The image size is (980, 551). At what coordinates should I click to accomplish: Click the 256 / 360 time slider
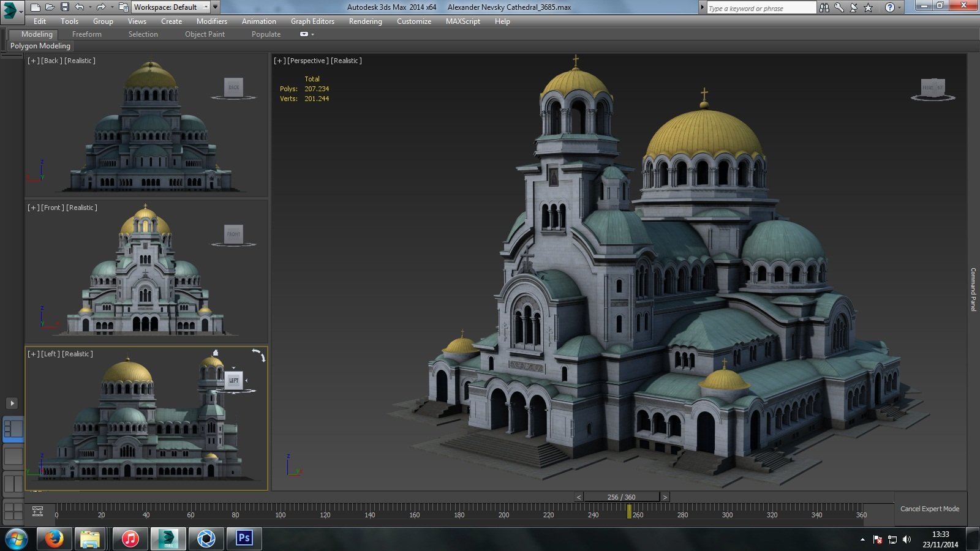(x=622, y=497)
